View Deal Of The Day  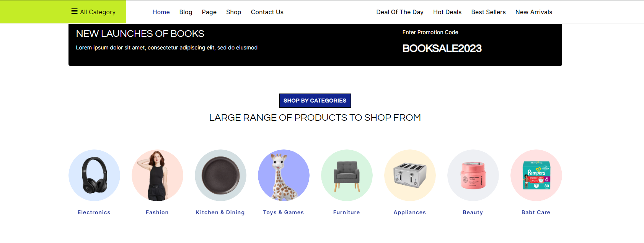400,12
